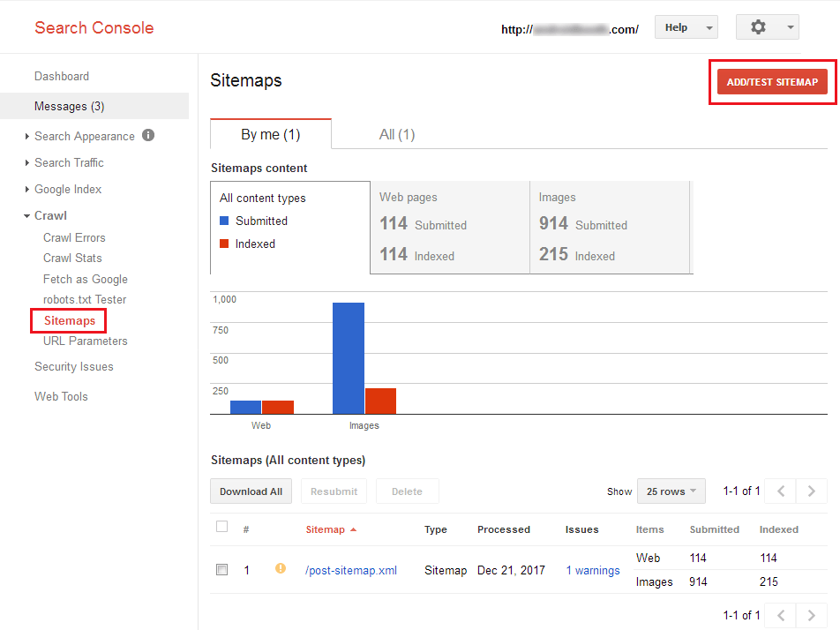Open Crawl Errors
The height and width of the screenshot is (630, 840).
(x=74, y=237)
